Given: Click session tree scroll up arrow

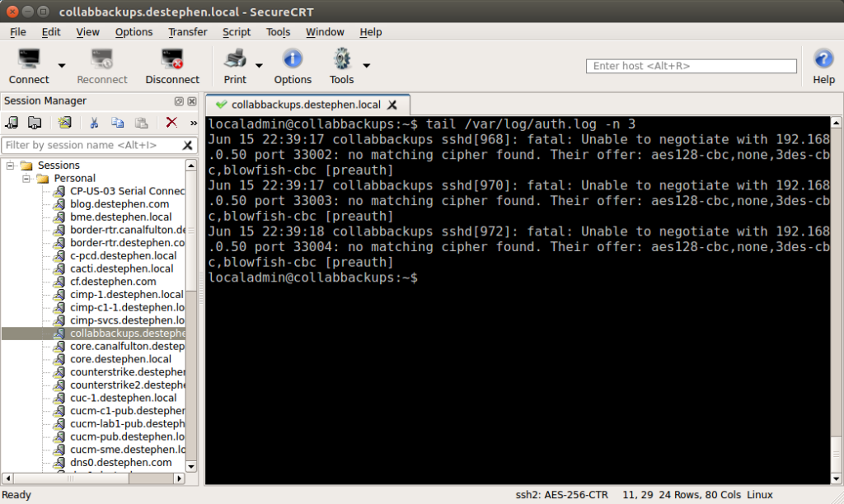Looking at the screenshot, I should tap(191, 166).
